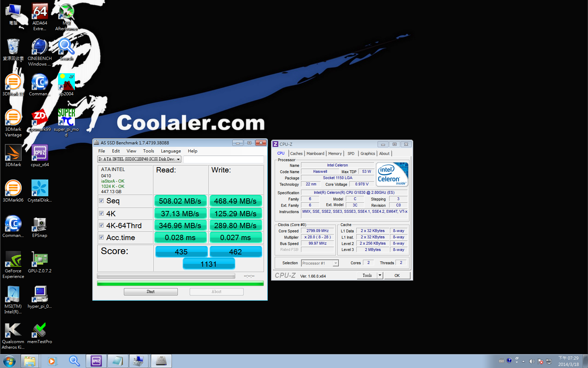
Task: Launch super_pi_mod desktop icon
Action: [66, 123]
